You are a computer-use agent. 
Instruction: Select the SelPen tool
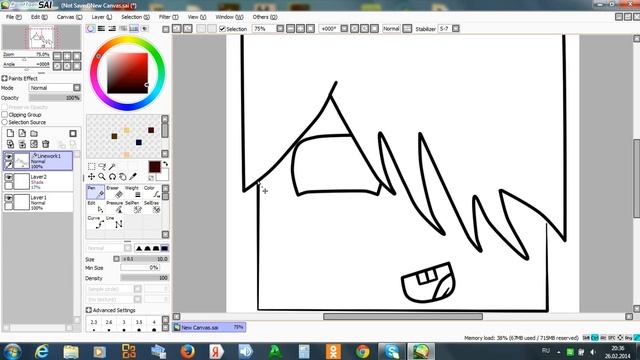[133, 207]
